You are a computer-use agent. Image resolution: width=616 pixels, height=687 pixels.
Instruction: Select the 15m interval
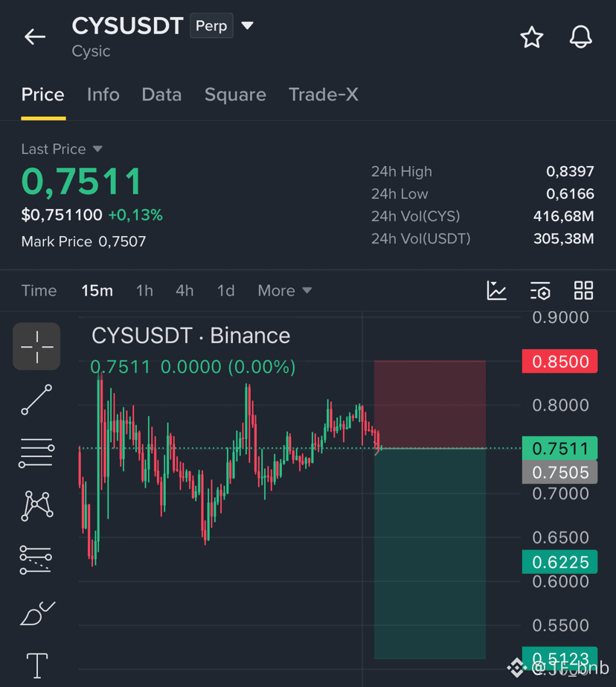[97, 290]
